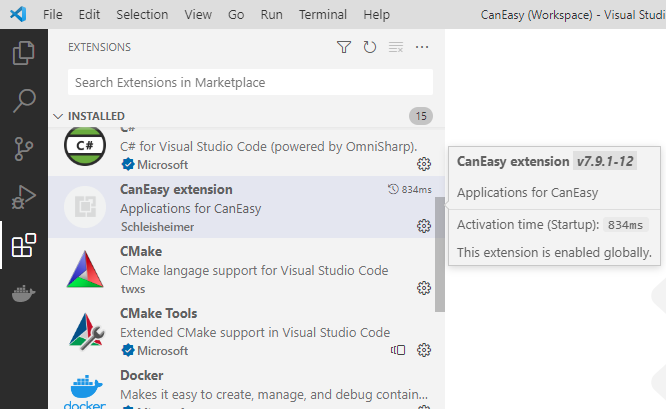Screen dimensions: 666x409
Task: Click 'Applications for CanEasy' in the list
Action: pos(191,209)
